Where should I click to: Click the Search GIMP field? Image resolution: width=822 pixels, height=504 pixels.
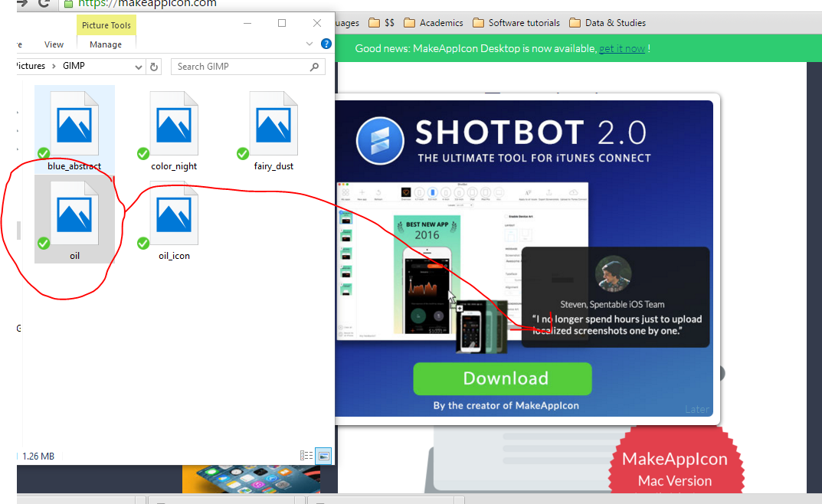click(248, 67)
